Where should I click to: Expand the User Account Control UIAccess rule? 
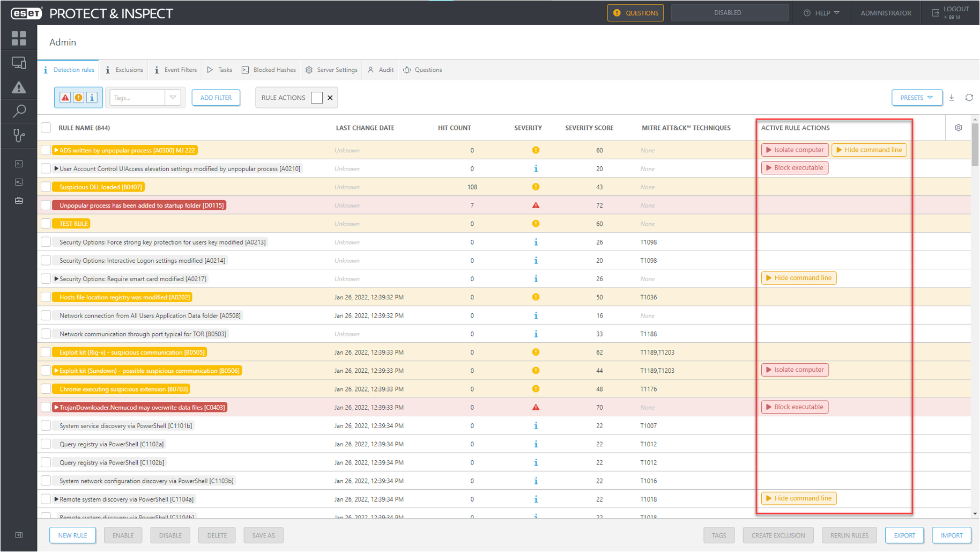[x=56, y=168]
